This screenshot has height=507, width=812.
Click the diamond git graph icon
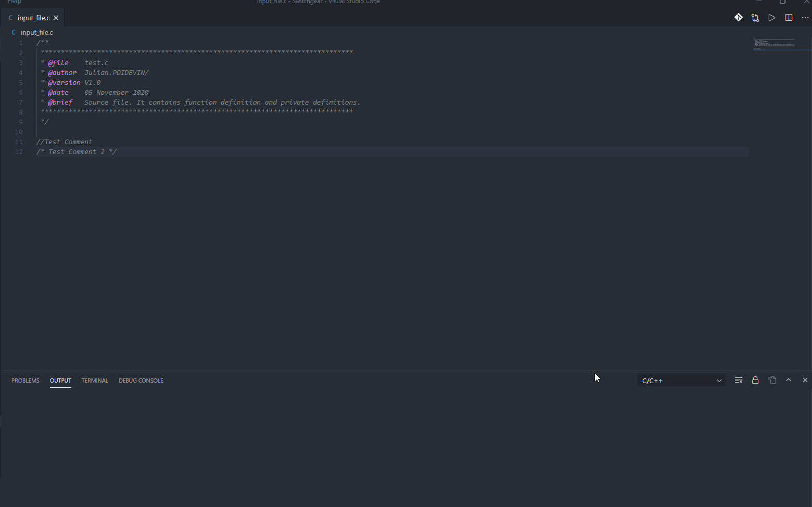pyautogui.click(x=739, y=17)
